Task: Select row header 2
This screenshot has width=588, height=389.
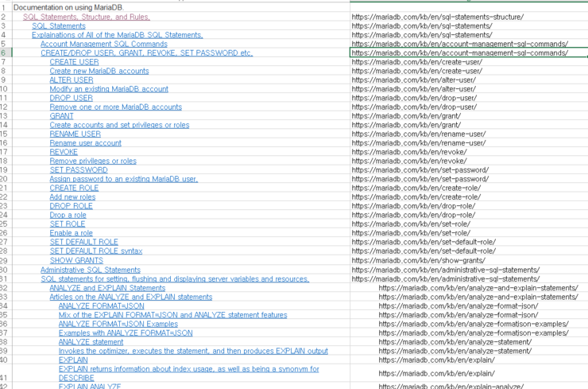Action: (6, 17)
